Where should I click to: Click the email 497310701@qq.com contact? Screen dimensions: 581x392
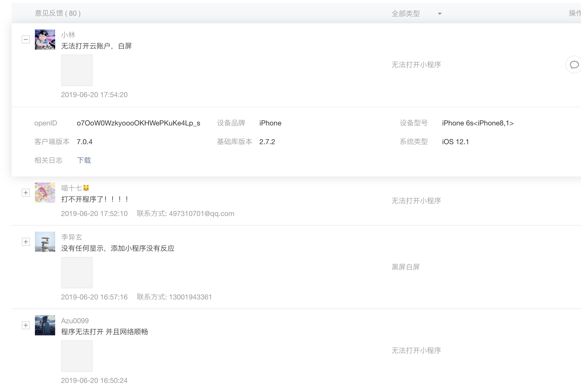(x=201, y=214)
